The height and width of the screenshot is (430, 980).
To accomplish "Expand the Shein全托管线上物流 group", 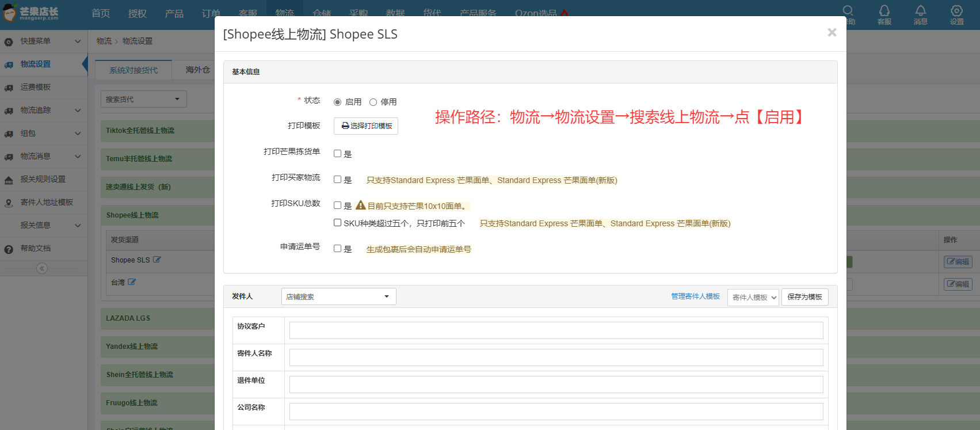I will [139, 375].
